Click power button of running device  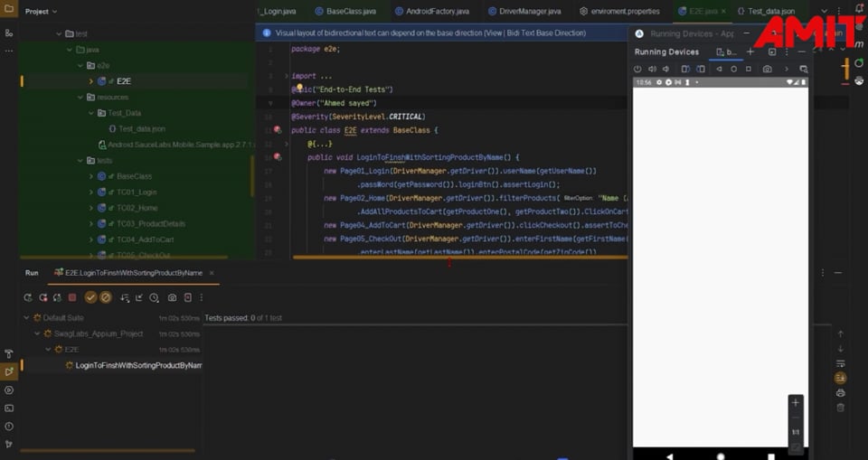tap(637, 70)
